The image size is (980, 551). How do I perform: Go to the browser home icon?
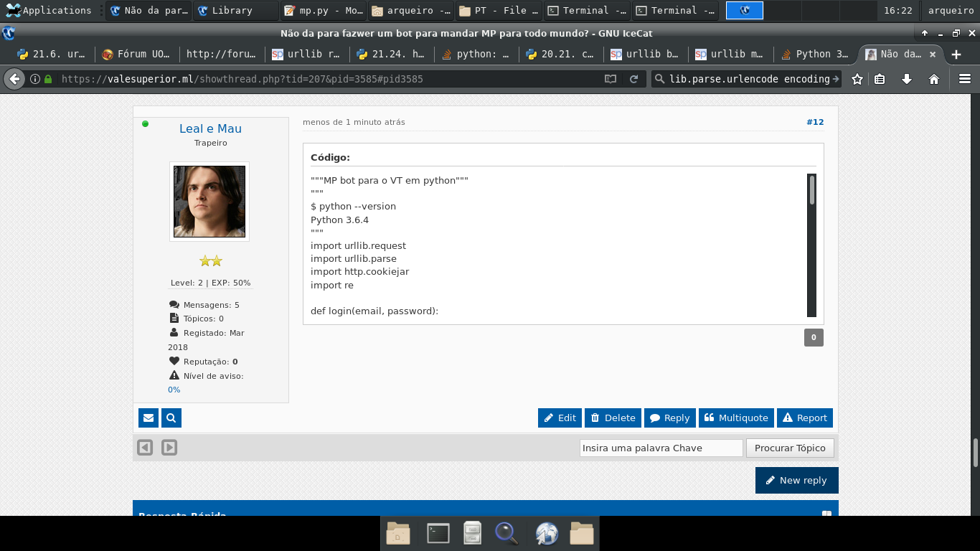tap(934, 79)
